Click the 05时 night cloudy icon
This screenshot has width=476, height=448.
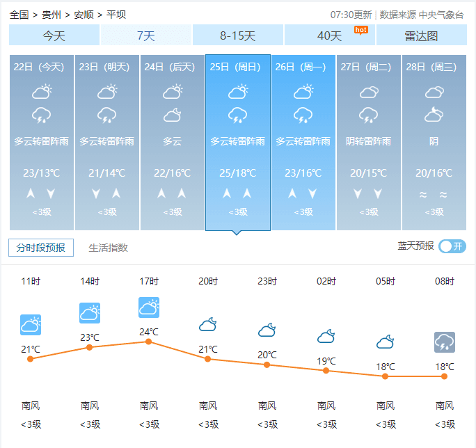pyautogui.click(x=386, y=342)
